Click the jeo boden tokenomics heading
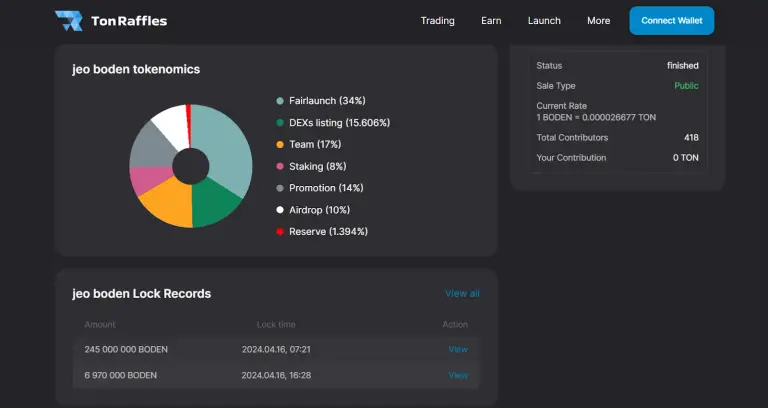This screenshot has height=408, width=768. click(136, 69)
